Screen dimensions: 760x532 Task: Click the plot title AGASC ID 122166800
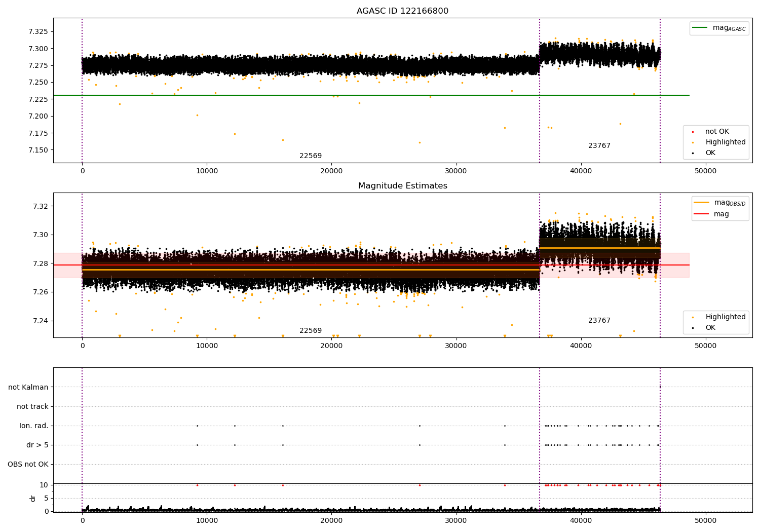[402, 11]
